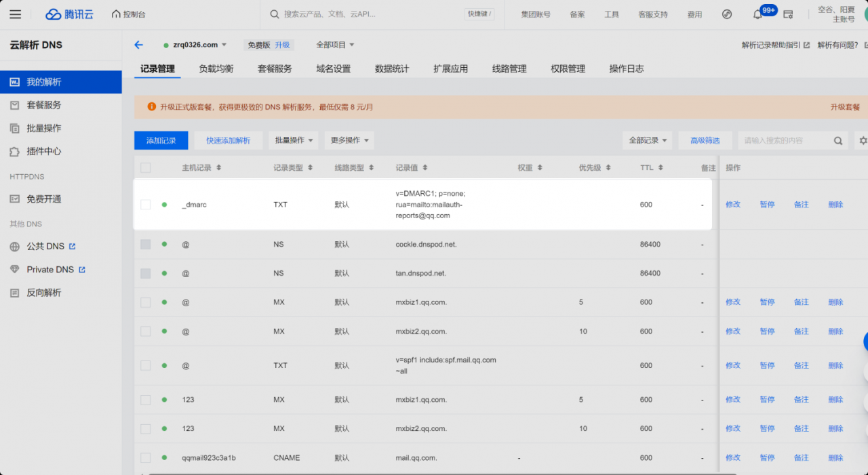Open the 全部记录 filter dropdown
The image size is (868, 475).
[x=648, y=140]
